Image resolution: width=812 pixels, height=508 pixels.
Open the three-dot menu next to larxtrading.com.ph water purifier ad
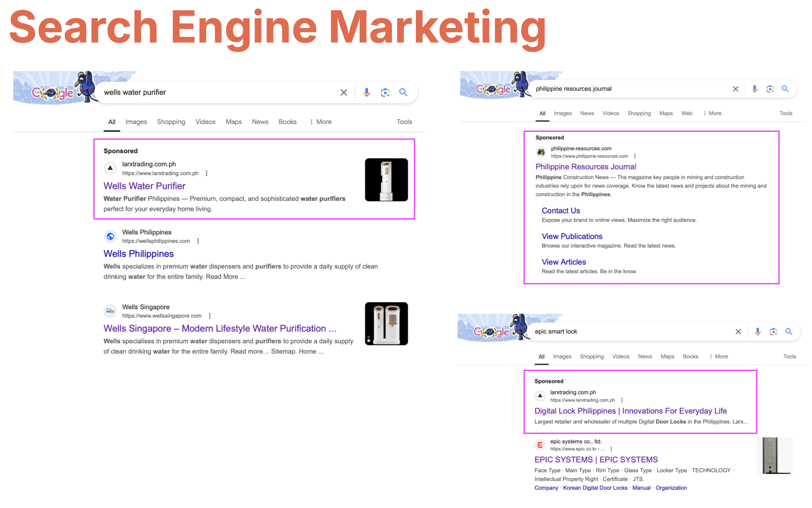(207, 173)
